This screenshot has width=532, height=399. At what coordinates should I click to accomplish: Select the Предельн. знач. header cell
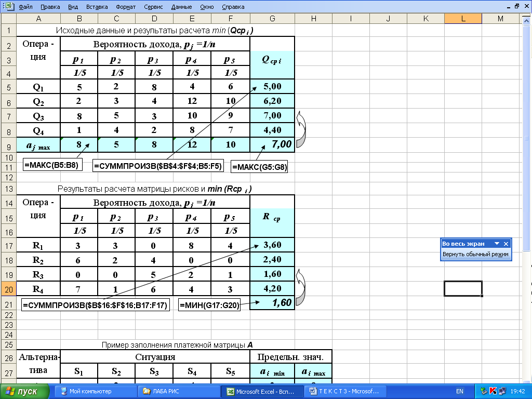[290, 357]
